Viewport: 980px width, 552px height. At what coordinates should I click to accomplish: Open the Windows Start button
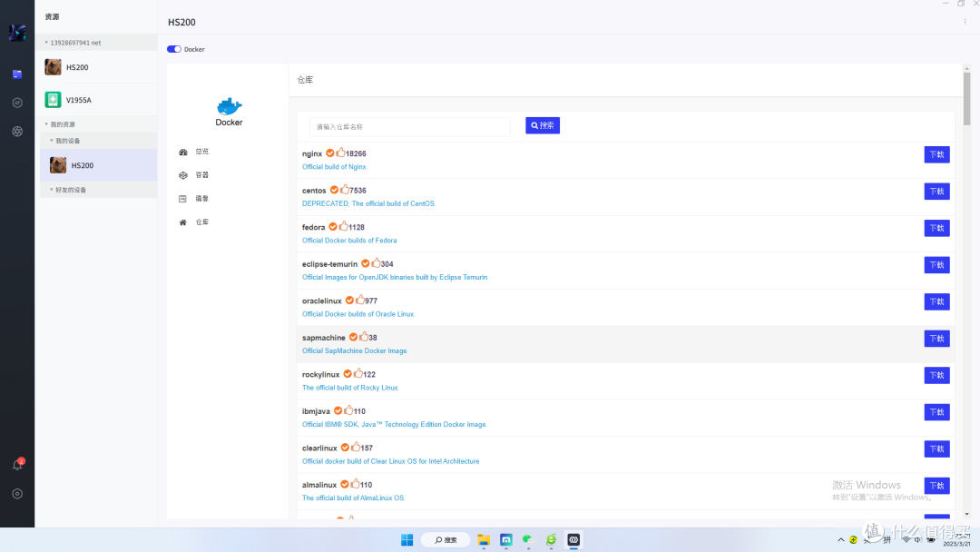coord(407,539)
